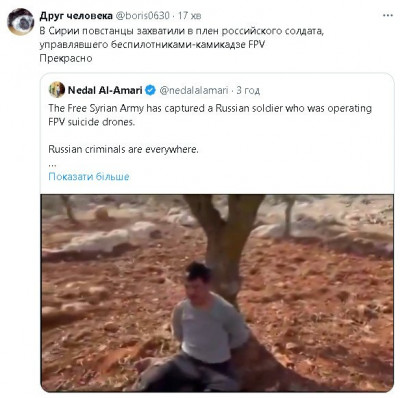Click the boris0630 profile avatar
This screenshot has height=398, width=400.
click(21, 22)
